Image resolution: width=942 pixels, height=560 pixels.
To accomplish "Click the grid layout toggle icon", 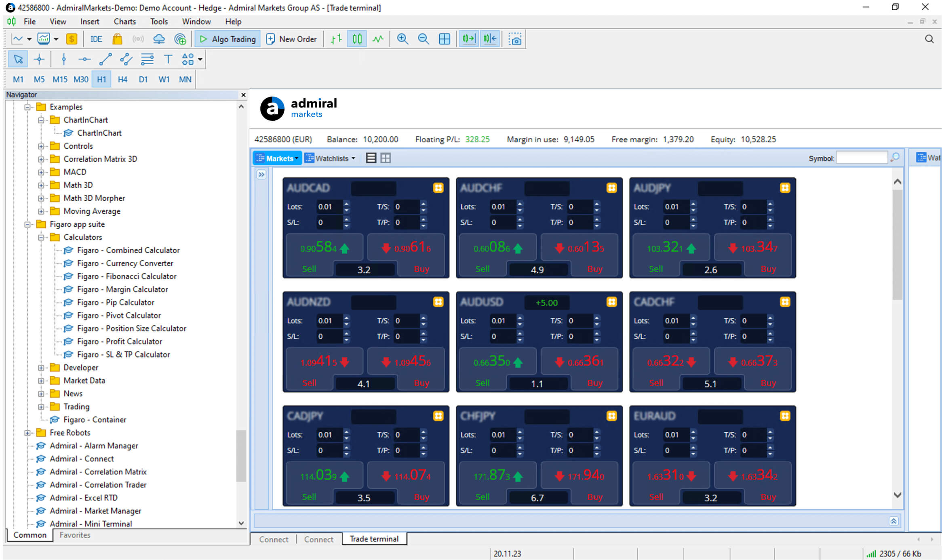I will click(386, 158).
